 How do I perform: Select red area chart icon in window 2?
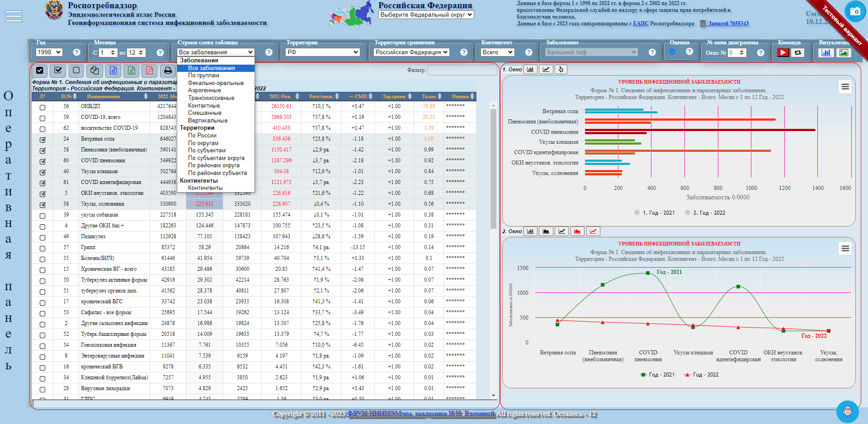577,231
